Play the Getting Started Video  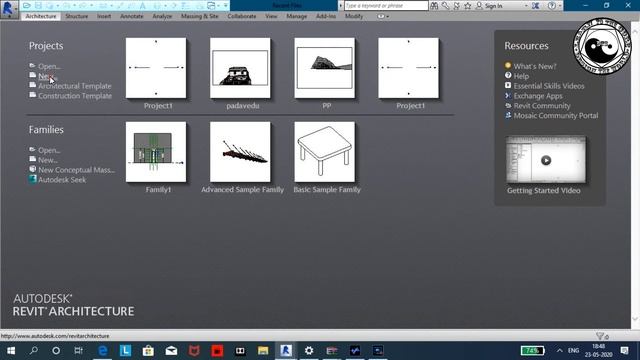click(546, 160)
